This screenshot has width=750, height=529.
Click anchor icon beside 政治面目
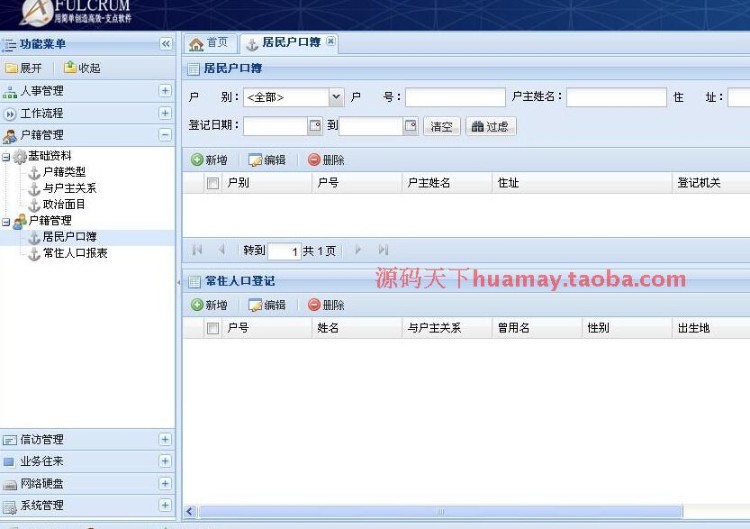[x=34, y=205]
